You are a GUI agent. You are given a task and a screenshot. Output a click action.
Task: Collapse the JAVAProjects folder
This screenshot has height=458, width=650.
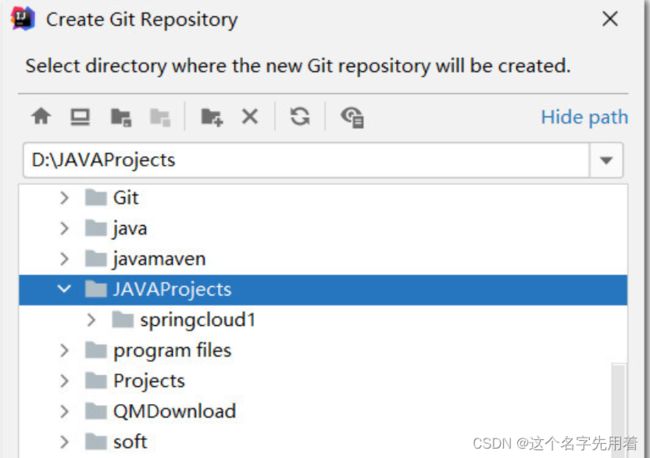click(64, 289)
